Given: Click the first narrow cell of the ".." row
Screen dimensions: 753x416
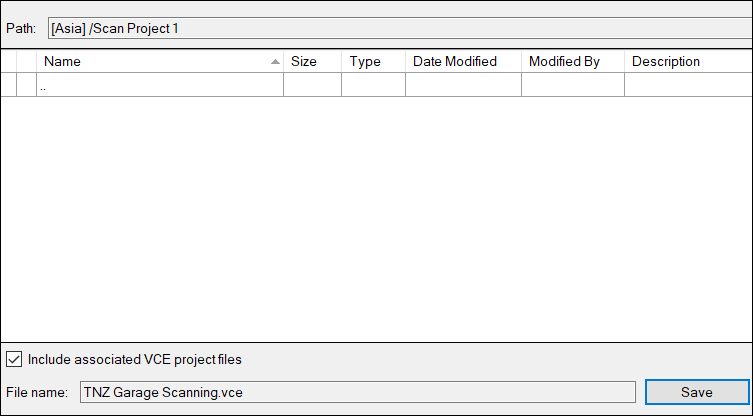Looking at the screenshot, I should tap(9, 86).
